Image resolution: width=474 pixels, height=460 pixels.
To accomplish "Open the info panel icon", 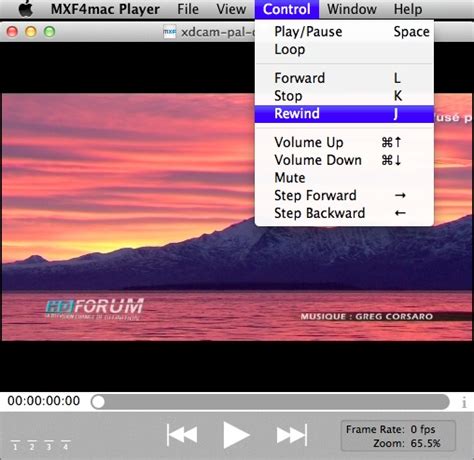I will pos(464,403).
